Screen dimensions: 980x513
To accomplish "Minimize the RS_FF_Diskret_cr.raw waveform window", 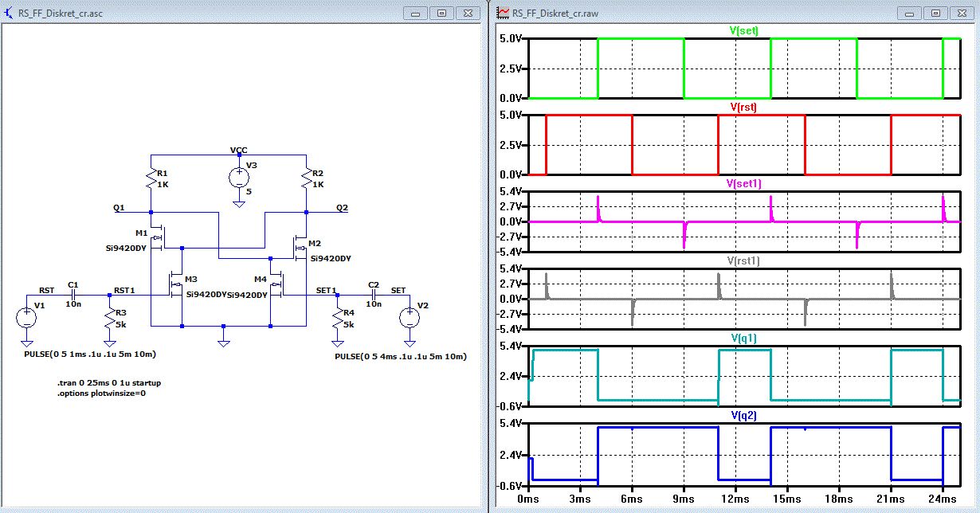I will pos(911,13).
